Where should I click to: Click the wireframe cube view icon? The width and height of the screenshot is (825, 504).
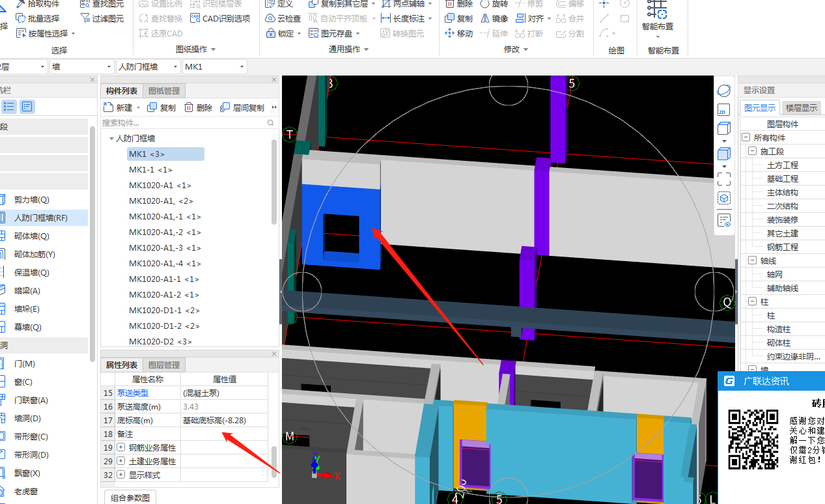coord(723,129)
